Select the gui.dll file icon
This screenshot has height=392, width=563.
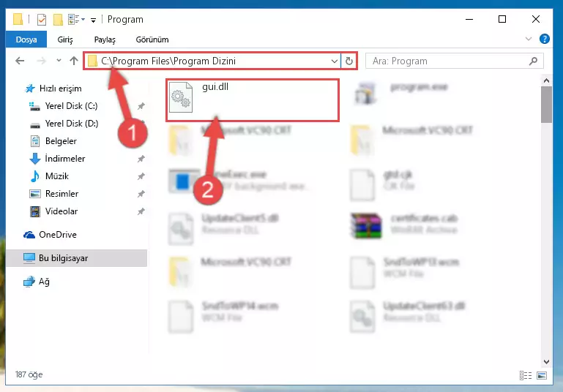point(181,97)
